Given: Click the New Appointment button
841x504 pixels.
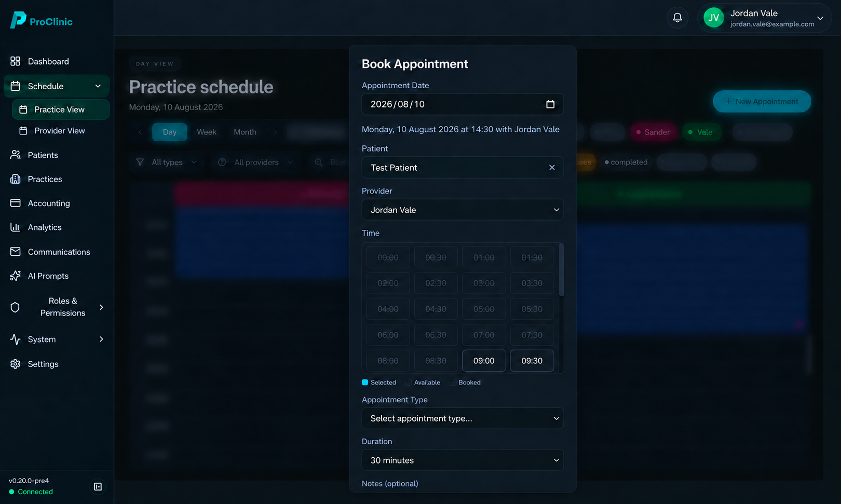Looking at the screenshot, I should click(x=762, y=102).
